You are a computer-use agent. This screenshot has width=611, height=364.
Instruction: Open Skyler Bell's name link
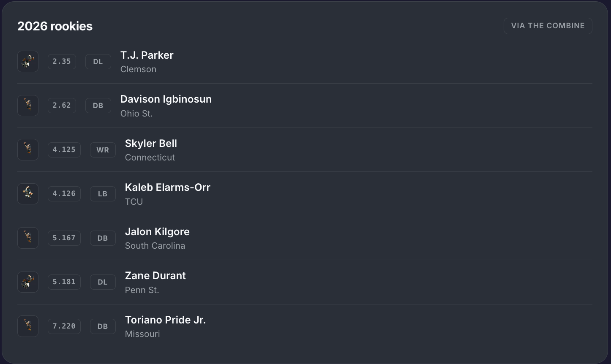pyautogui.click(x=151, y=144)
